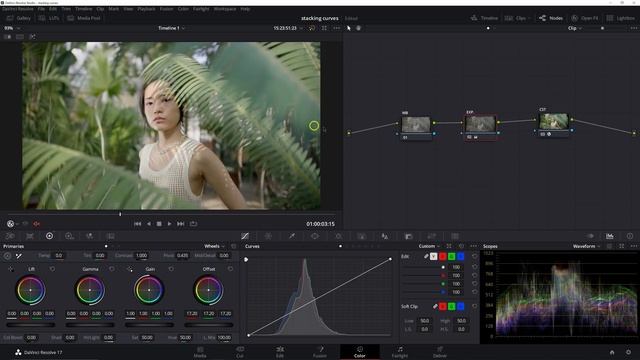Screen dimensions: 640x360
Task: Expand the Clips button dropdown arrow
Action: [x=529, y=18]
